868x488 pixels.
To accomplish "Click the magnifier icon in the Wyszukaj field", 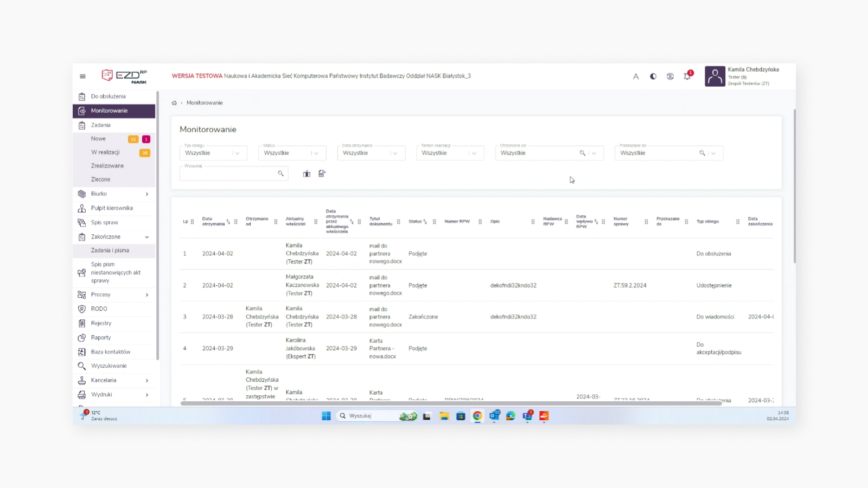I will [x=281, y=174].
